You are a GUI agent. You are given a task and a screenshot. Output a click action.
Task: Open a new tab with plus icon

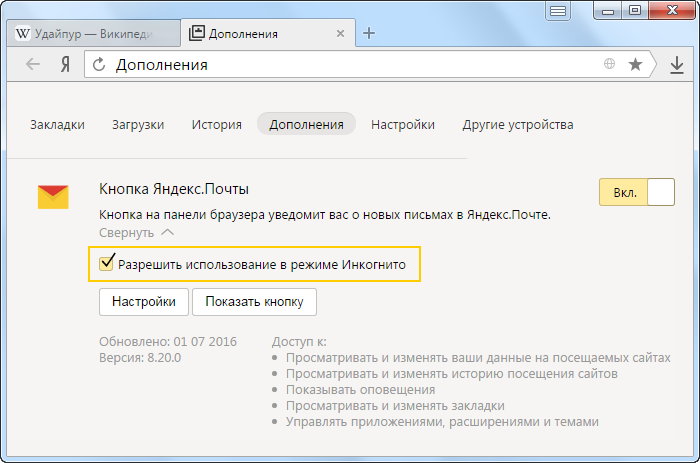click(369, 33)
